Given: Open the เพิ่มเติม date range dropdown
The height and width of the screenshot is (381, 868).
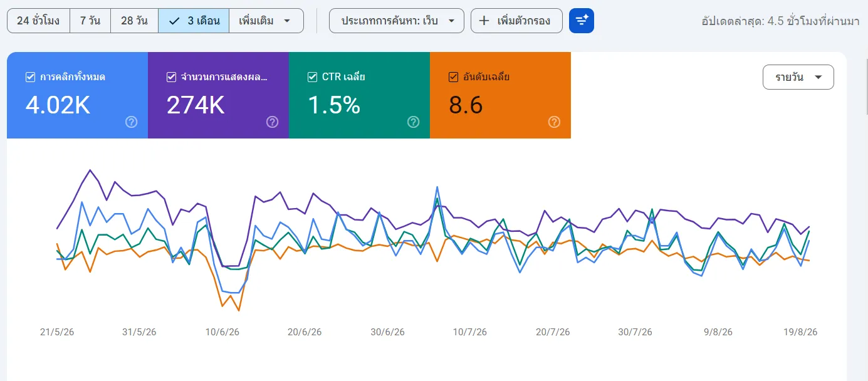Looking at the screenshot, I should pyautogui.click(x=266, y=21).
